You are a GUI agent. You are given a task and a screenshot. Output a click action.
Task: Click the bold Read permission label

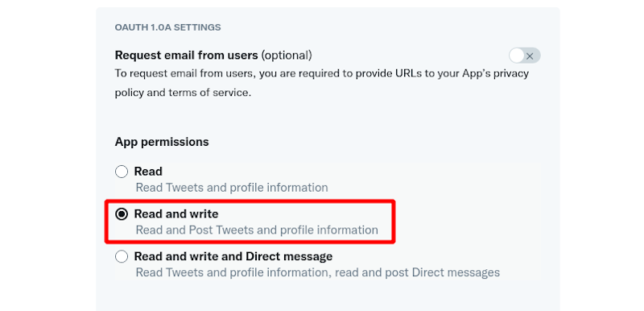[x=148, y=171]
